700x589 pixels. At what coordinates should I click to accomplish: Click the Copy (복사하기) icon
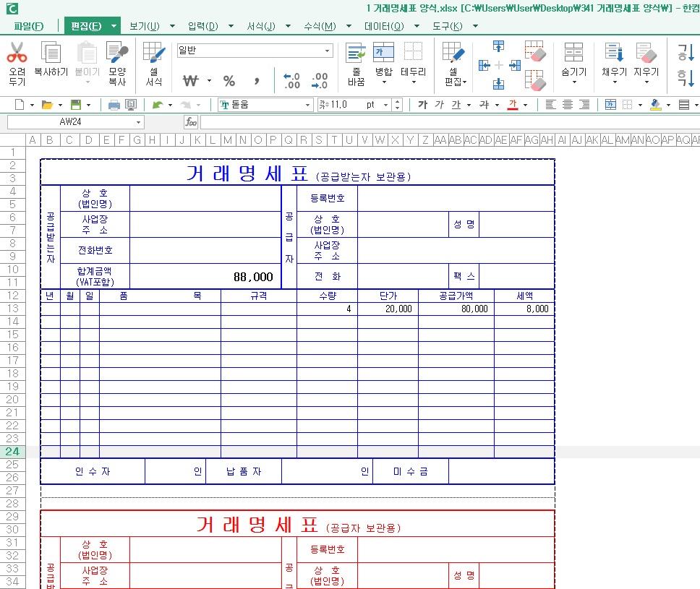[x=51, y=53]
